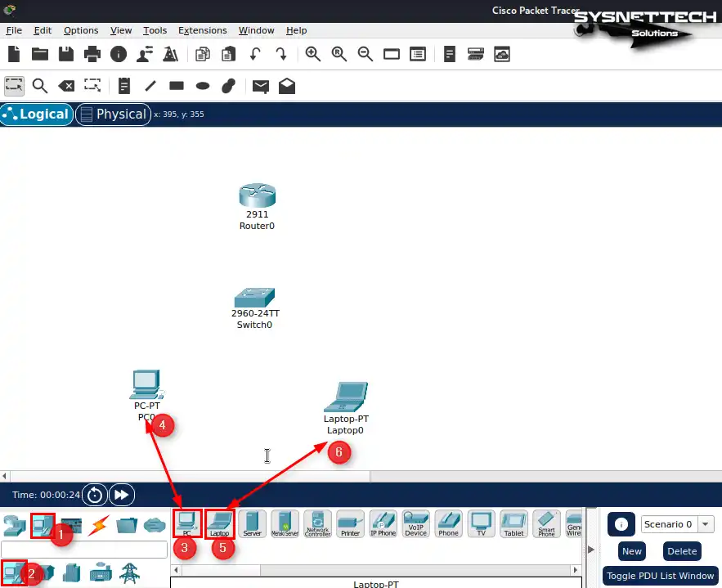The height and width of the screenshot is (588, 722).
Task: Select the Power Grid subcategory tower icon
Action: pyautogui.click(x=129, y=573)
